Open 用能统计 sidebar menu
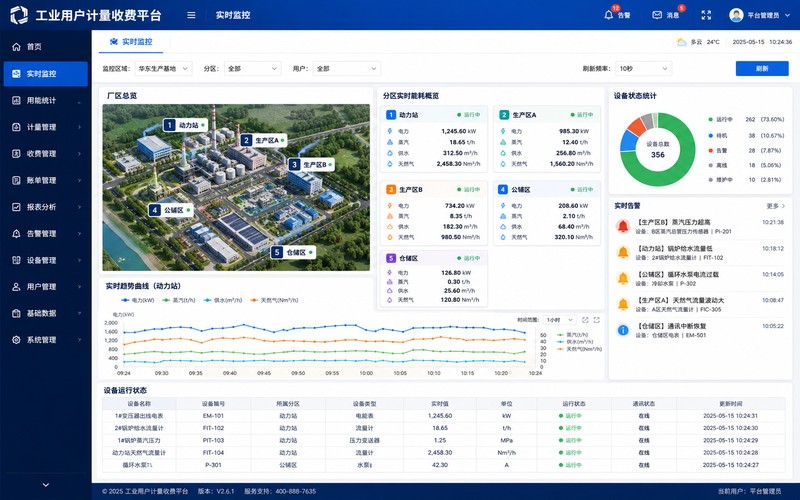 (46, 101)
